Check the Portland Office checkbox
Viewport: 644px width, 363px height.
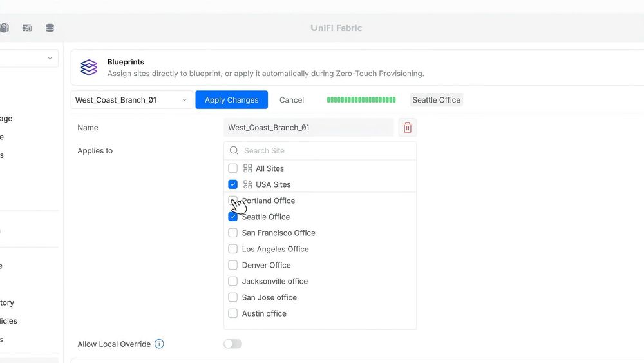click(x=232, y=201)
